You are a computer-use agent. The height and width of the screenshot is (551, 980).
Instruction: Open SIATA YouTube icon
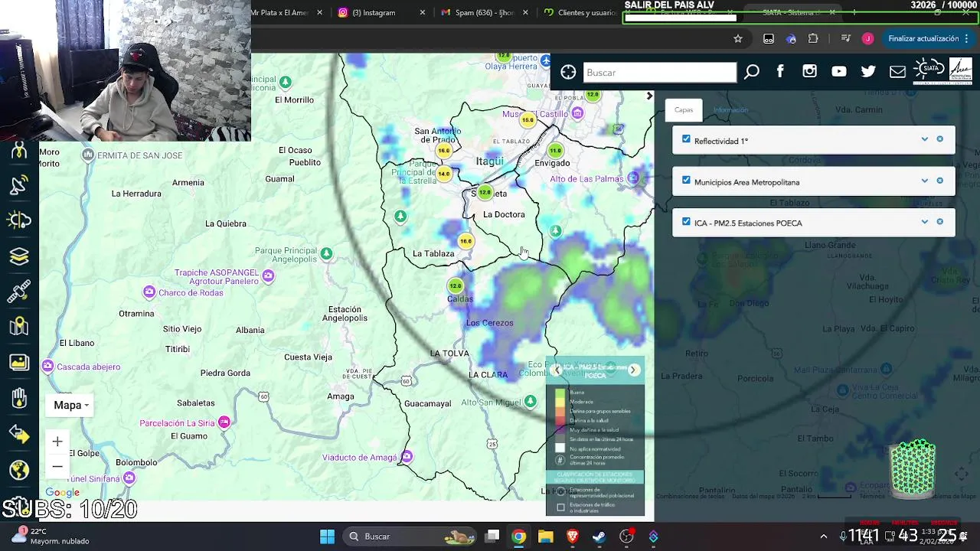pos(839,71)
